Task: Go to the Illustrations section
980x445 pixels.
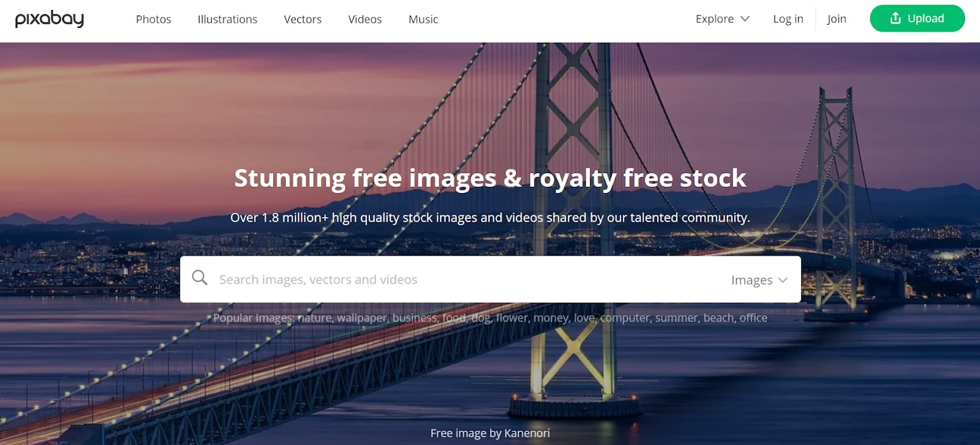Action: (227, 19)
